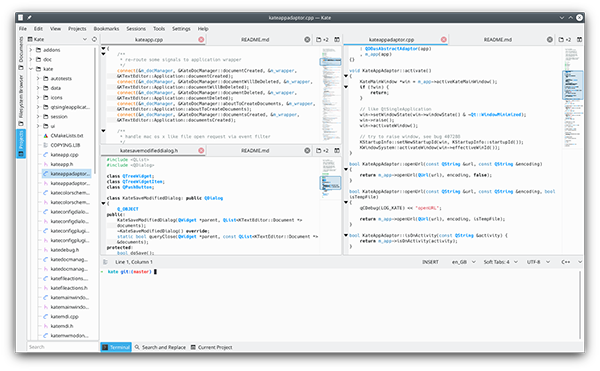
Task: Open the Kate project selector dropdown
Action: coord(57,39)
